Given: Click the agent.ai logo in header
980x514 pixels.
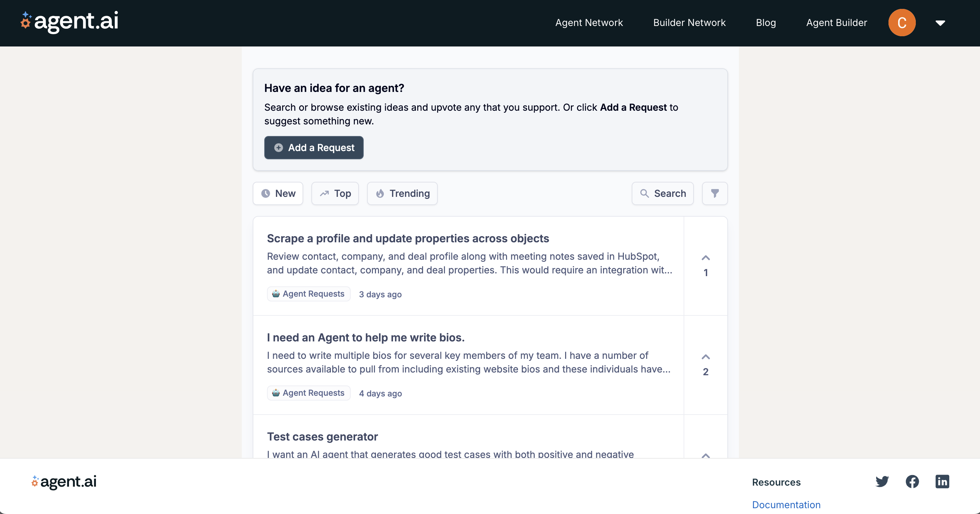Looking at the screenshot, I should pos(70,22).
